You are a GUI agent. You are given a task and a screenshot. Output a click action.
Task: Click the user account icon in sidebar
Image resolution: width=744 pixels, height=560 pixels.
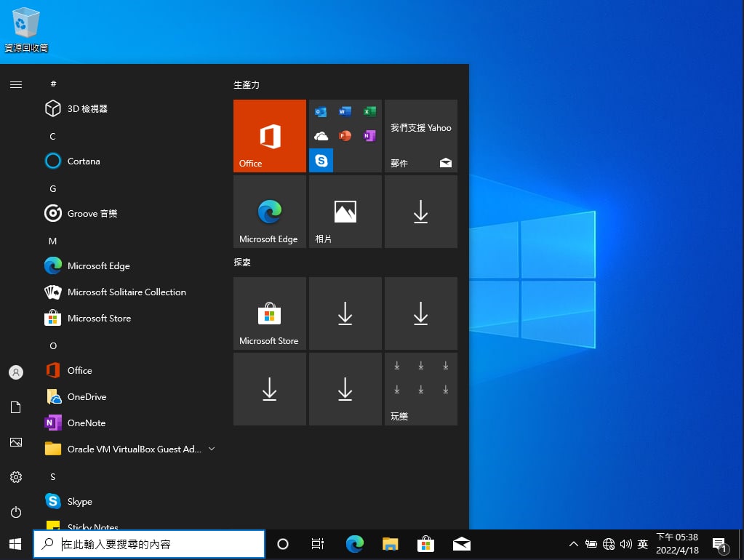coord(16,372)
